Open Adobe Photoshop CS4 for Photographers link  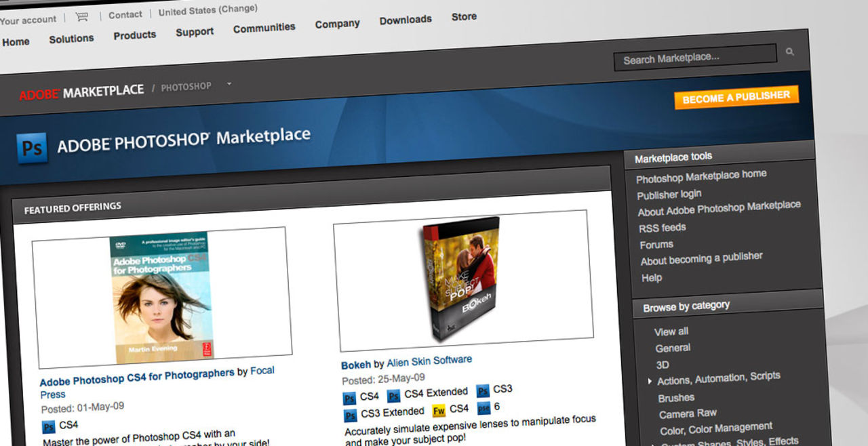tap(137, 377)
